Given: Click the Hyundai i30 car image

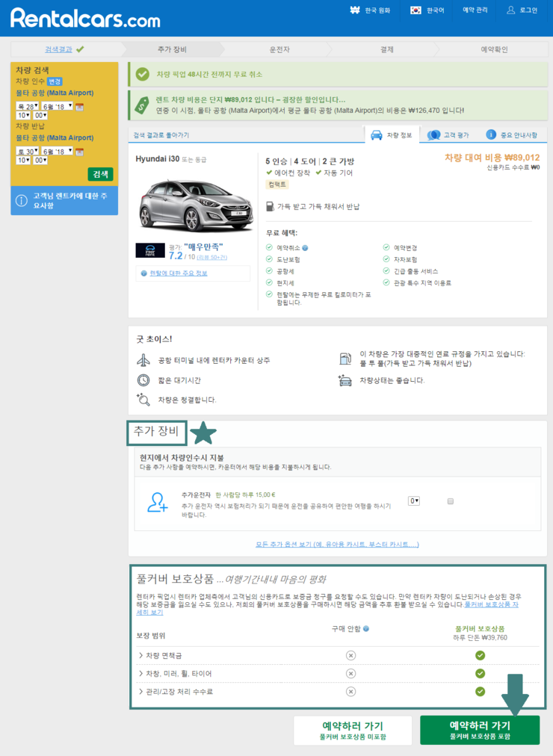Looking at the screenshot, I should tap(196, 206).
